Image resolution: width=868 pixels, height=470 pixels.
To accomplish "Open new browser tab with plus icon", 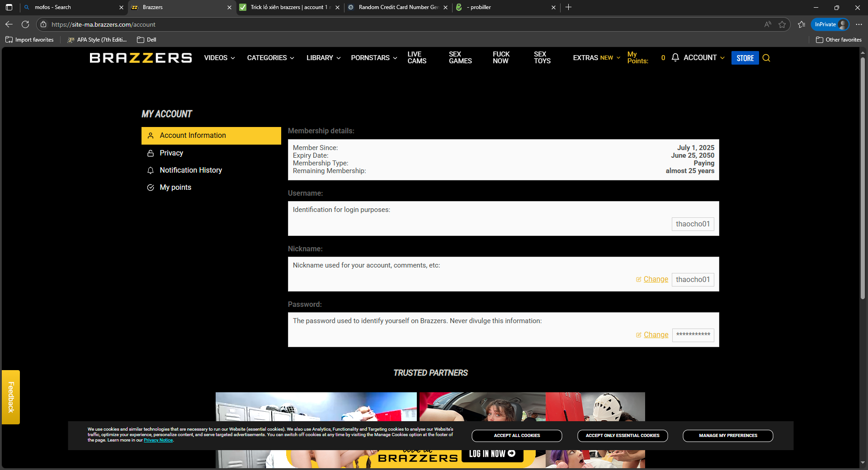I will point(568,7).
